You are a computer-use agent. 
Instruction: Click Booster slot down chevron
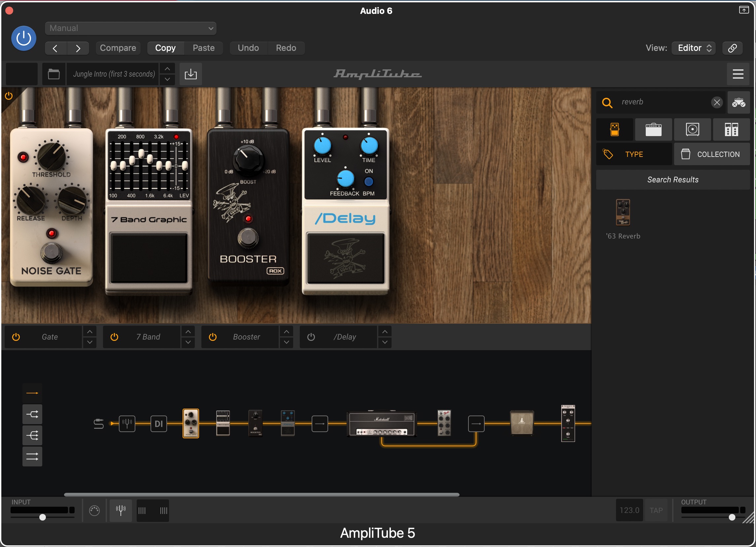pos(286,342)
